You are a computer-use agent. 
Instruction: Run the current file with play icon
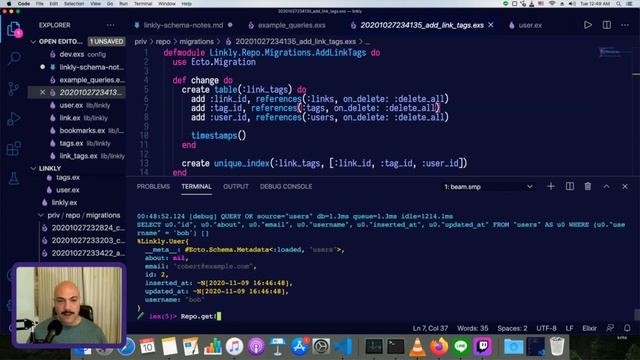point(588,25)
